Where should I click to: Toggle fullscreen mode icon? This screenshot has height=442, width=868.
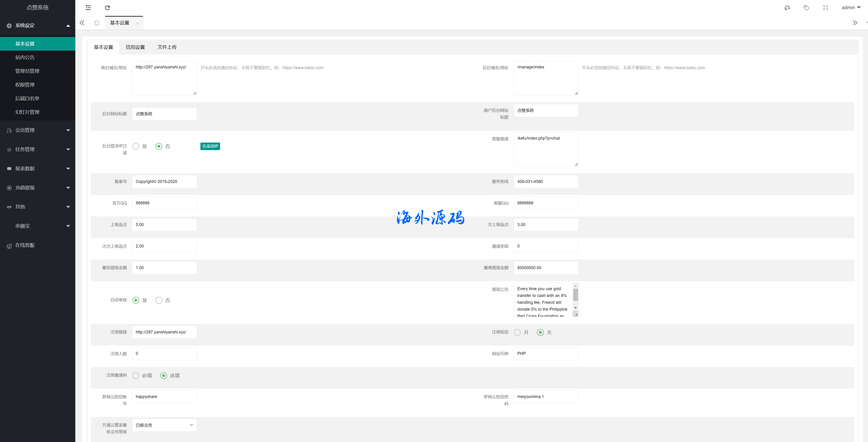tap(826, 8)
